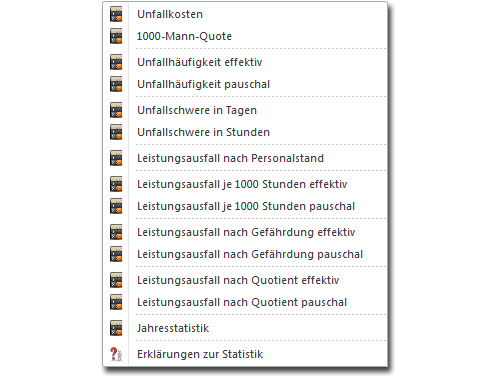490x376 pixels.
Task: Click the question mark help icon
Action: 116,354
